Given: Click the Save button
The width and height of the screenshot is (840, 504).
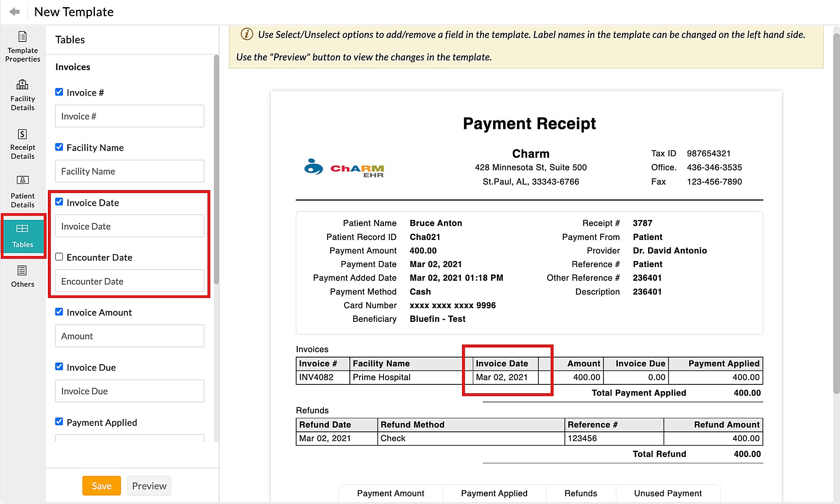Looking at the screenshot, I should 101,486.
